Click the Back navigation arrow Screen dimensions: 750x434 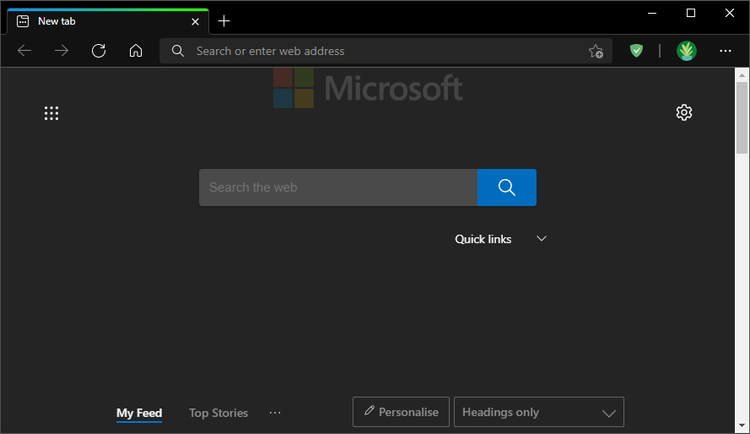pyautogui.click(x=24, y=51)
